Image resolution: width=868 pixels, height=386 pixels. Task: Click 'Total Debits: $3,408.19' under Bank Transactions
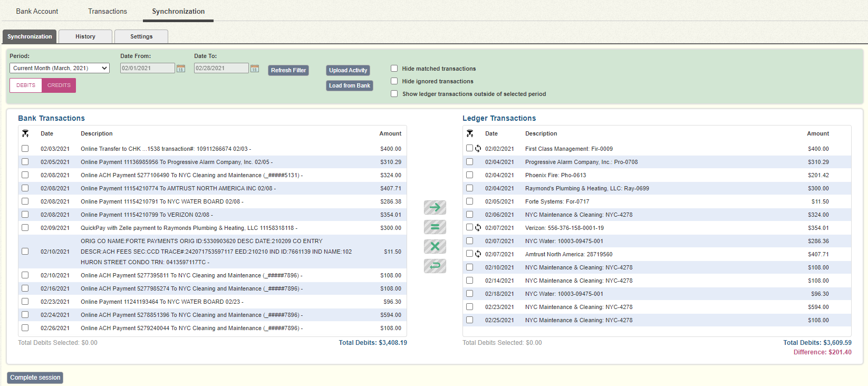click(x=373, y=343)
